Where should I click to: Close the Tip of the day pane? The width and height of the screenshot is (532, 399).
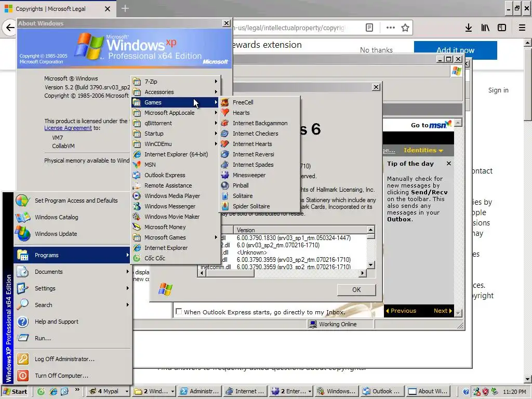pyautogui.click(x=449, y=164)
